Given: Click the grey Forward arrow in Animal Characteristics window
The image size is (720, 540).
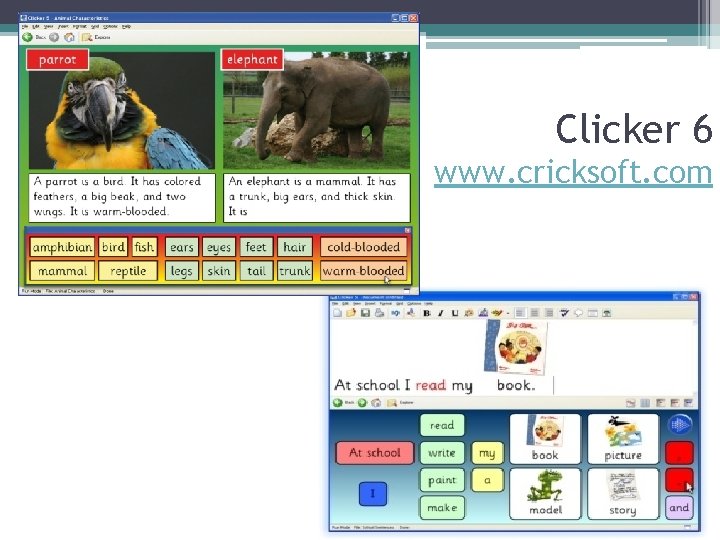Looking at the screenshot, I should click(54, 37).
